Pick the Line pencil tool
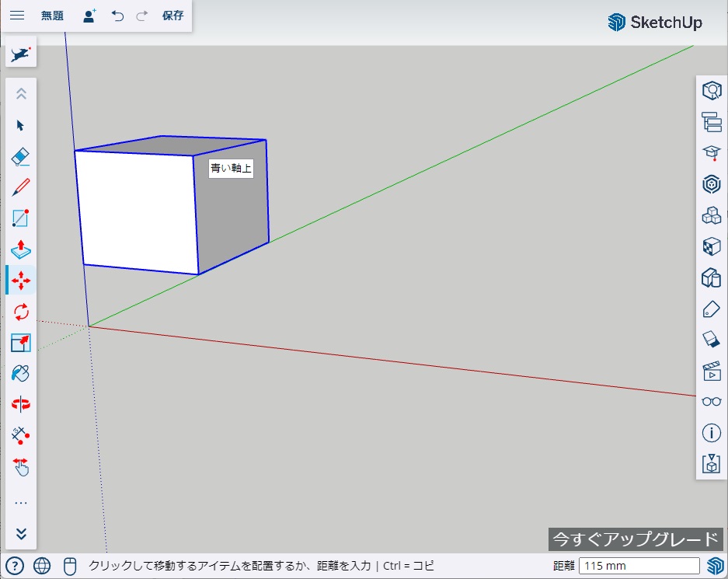Image resolution: width=728 pixels, height=579 pixels. click(21, 187)
